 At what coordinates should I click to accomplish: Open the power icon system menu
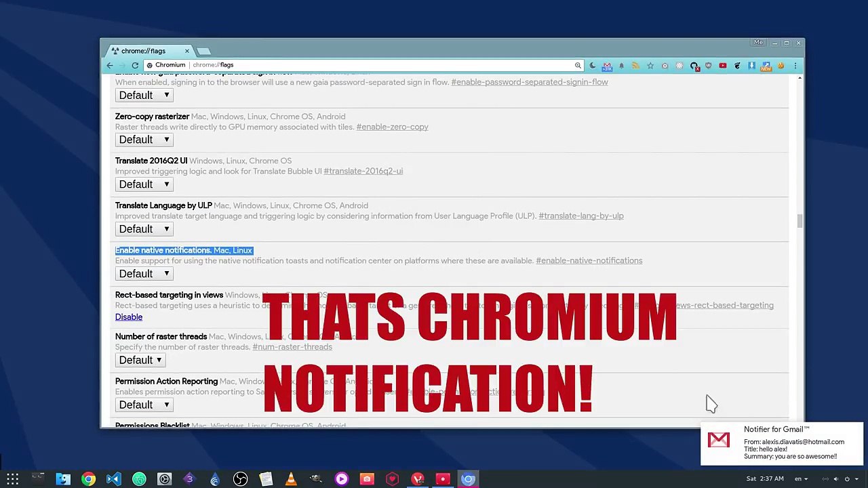pos(847,479)
